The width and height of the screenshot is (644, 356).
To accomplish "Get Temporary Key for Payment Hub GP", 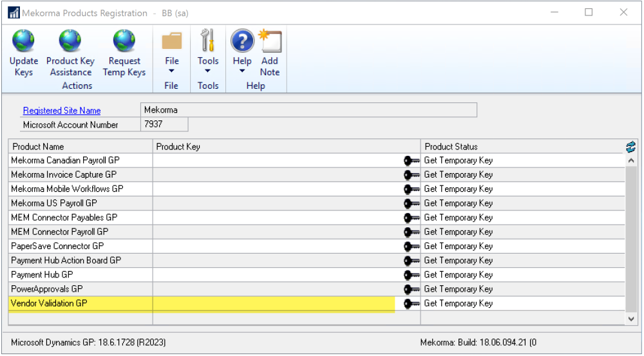I will 459,275.
